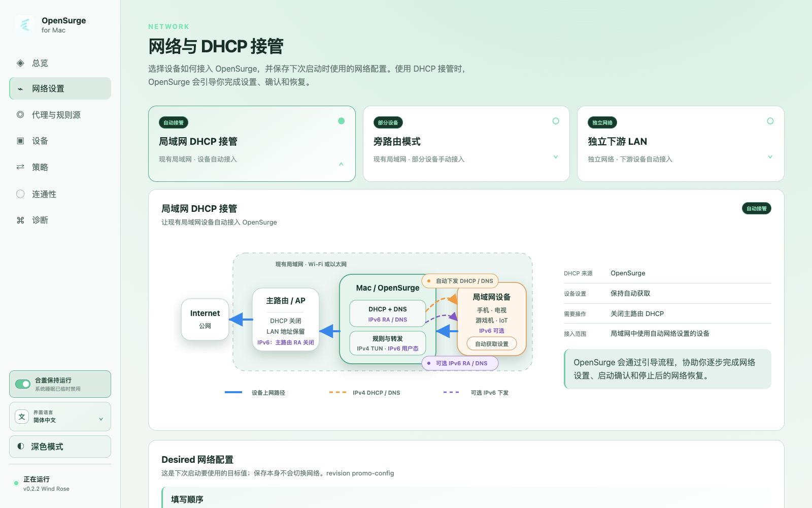This screenshot has width=812, height=508.
Task: Open 策略 in the sidebar
Action: [60, 167]
